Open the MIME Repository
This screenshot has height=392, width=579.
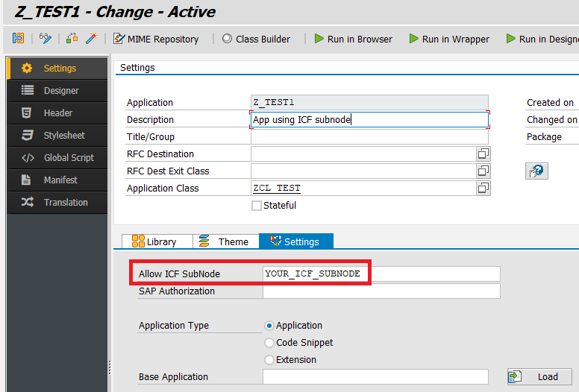pos(157,39)
